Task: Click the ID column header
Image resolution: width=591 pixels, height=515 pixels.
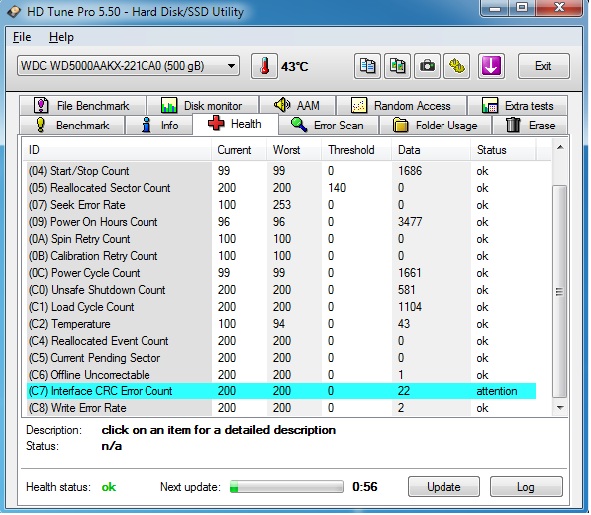Action: click(117, 150)
